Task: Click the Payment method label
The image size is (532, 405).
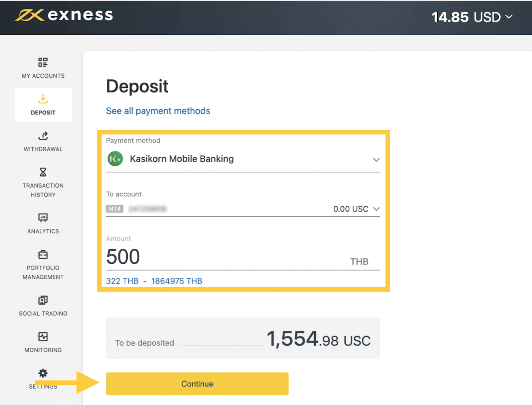Action: pyautogui.click(x=133, y=140)
